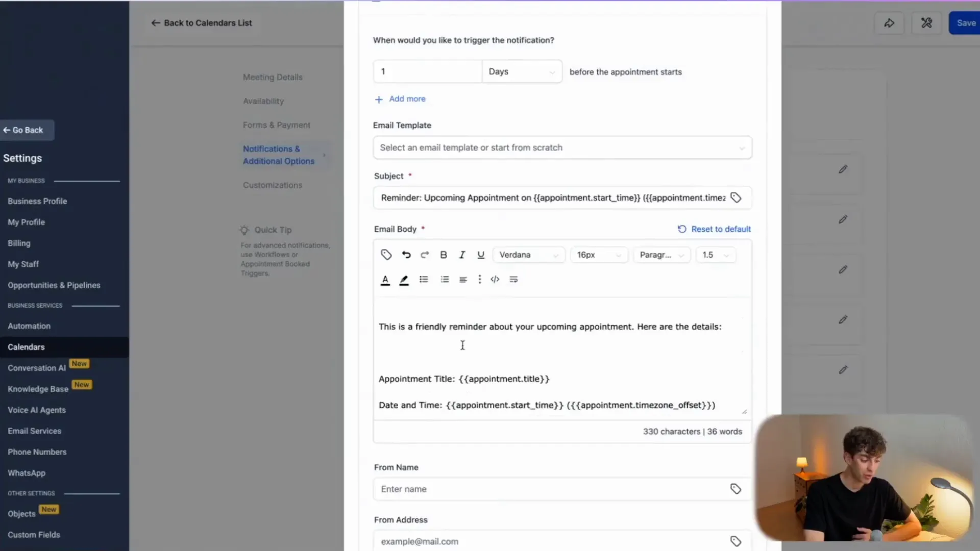Open the Email Template dropdown
Screen dimensions: 980x551
pyautogui.click(x=562, y=147)
